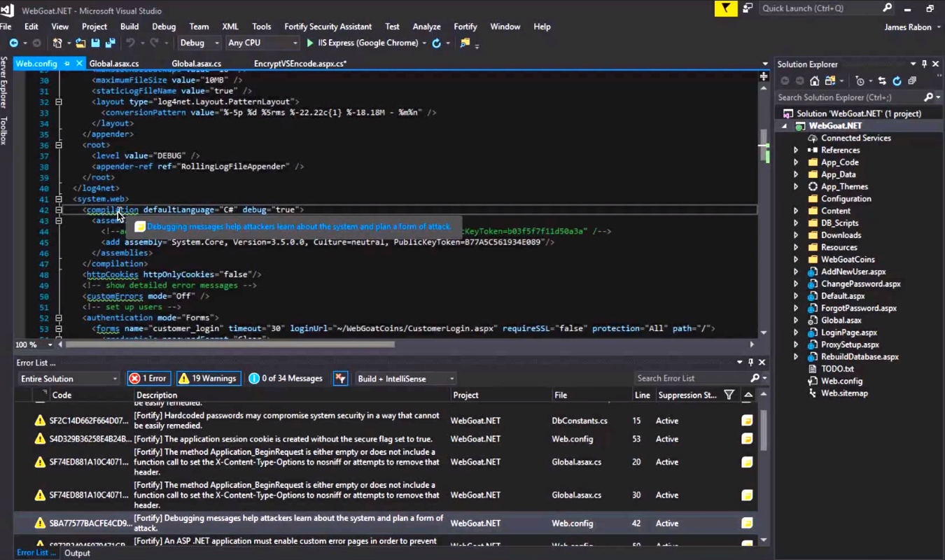This screenshot has height=560, width=945.
Task: Open the Server Explorer side tab
Action: (x=4, y=83)
